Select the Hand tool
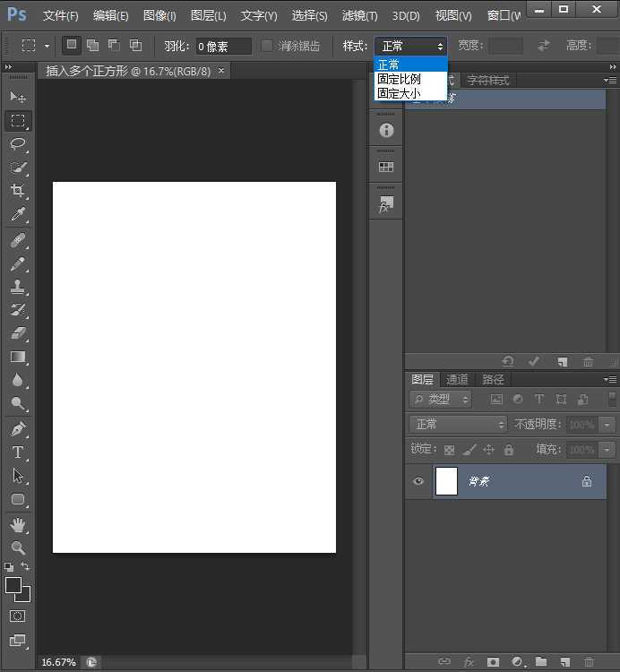This screenshot has height=672, width=620. [18, 524]
